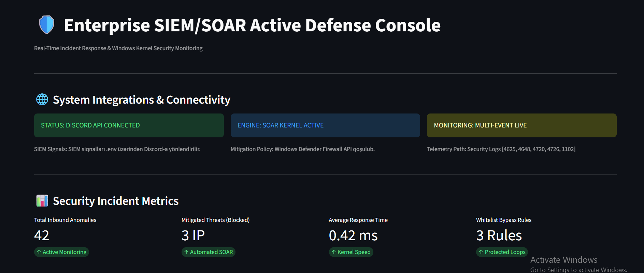Click the Automated SOAR badge text
This screenshot has height=273, width=644.
pos(212,252)
